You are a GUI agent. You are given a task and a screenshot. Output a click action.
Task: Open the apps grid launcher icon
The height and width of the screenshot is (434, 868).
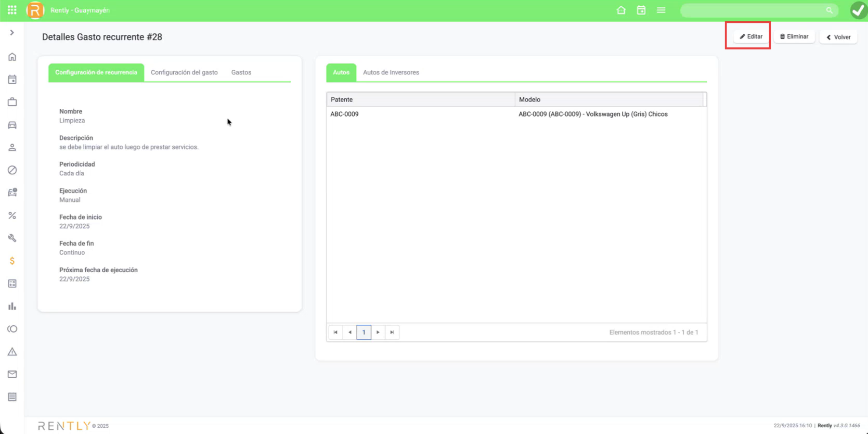12,10
